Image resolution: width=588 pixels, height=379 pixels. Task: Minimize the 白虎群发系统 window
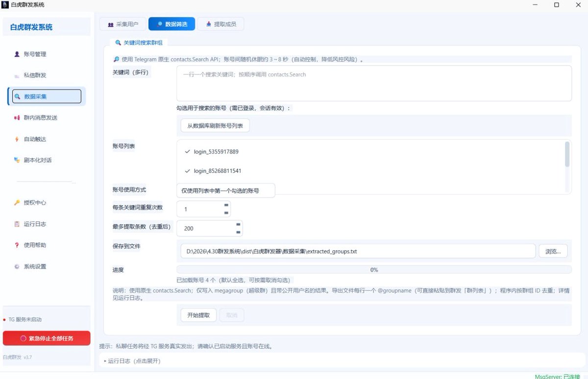point(534,5)
